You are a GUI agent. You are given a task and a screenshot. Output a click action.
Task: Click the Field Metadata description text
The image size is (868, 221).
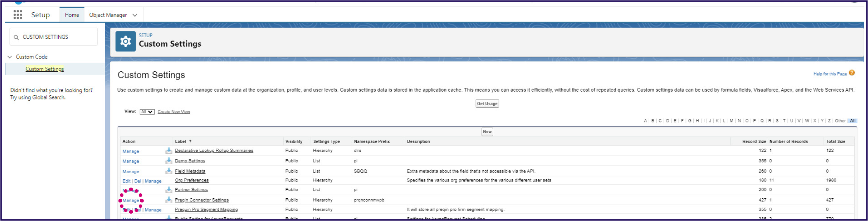(471, 171)
